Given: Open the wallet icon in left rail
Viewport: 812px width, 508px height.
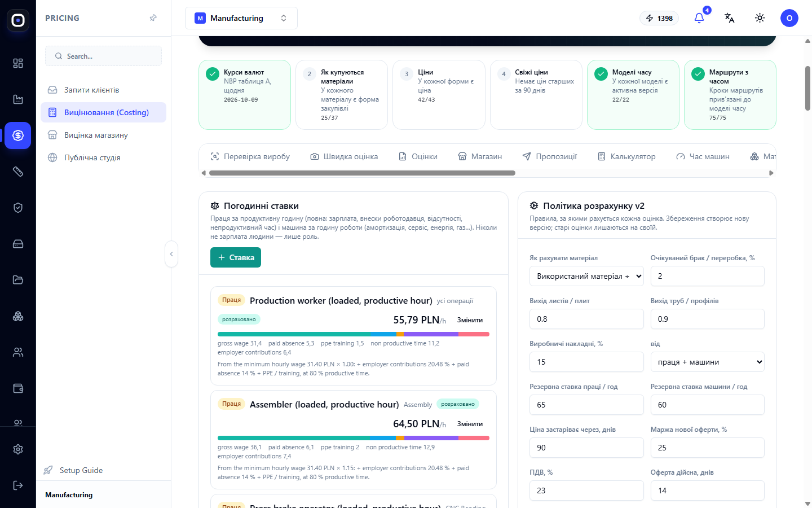Looking at the screenshot, I should [x=18, y=388].
